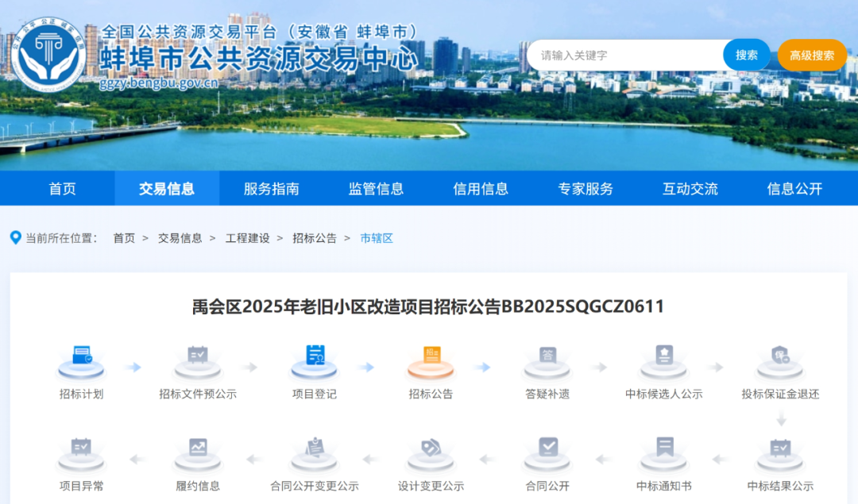The width and height of the screenshot is (858, 504).
Task: View the 设计变更公示 step icon
Action: tap(431, 451)
